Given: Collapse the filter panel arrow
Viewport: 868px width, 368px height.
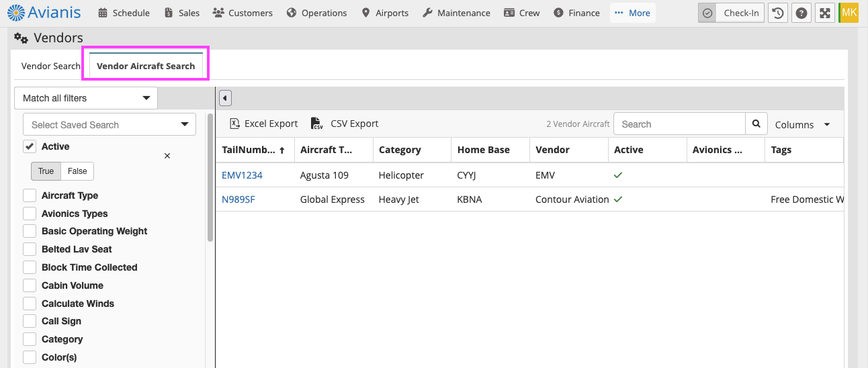Looking at the screenshot, I should pos(225,98).
